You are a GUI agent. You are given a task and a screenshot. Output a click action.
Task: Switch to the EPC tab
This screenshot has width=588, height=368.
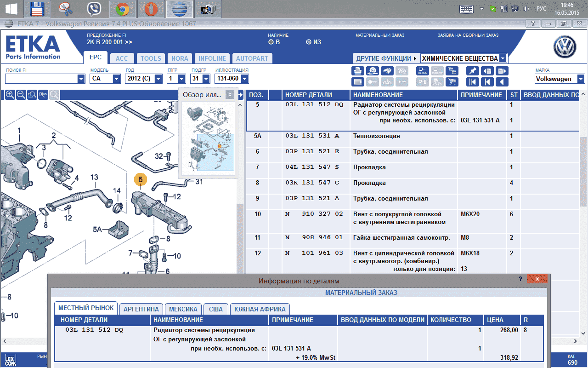pos(95,57)
